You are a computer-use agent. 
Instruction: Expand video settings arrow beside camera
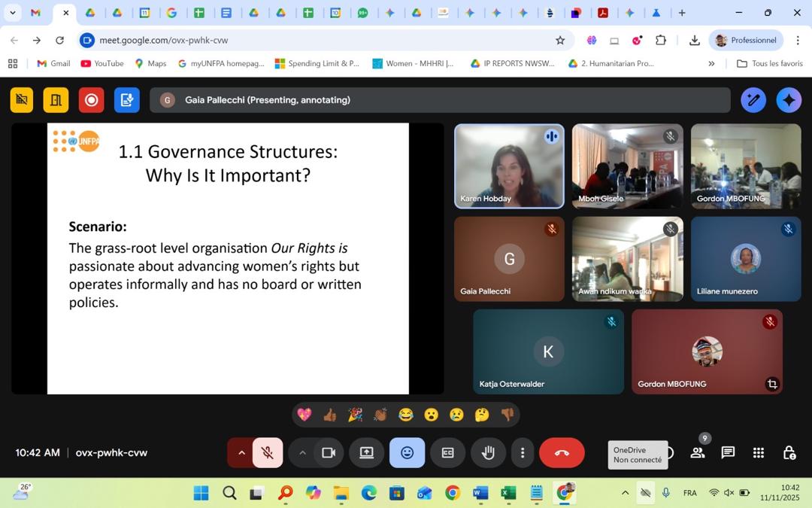[x=302, y=452]
